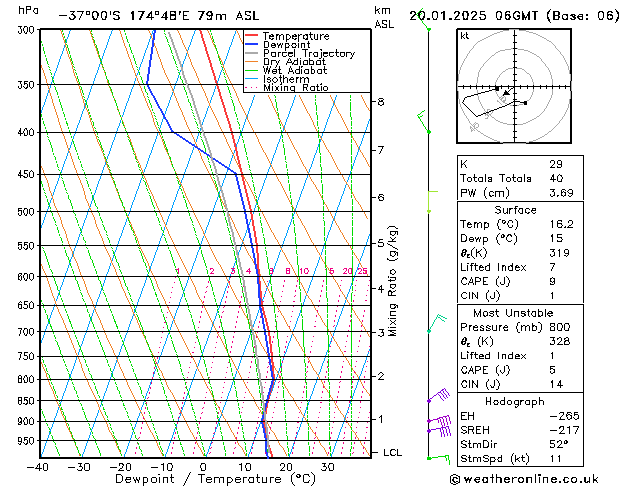Click the wind barb at 500 hPa level
The width and height of the screenshot is (629, 486).
tap(433, 201)
